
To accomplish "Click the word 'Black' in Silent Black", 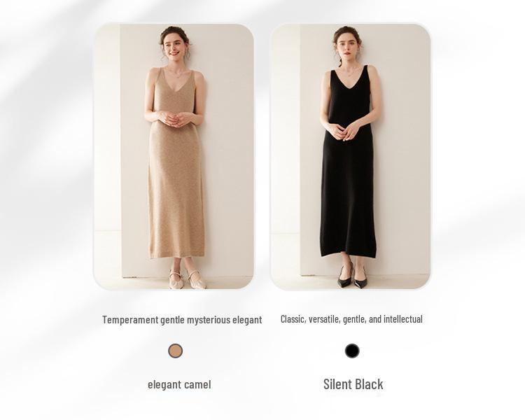I will tap(369, 384).
